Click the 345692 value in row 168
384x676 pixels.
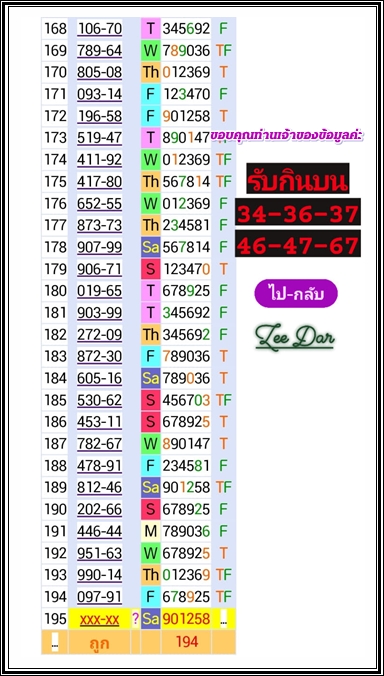coord(186,29)
